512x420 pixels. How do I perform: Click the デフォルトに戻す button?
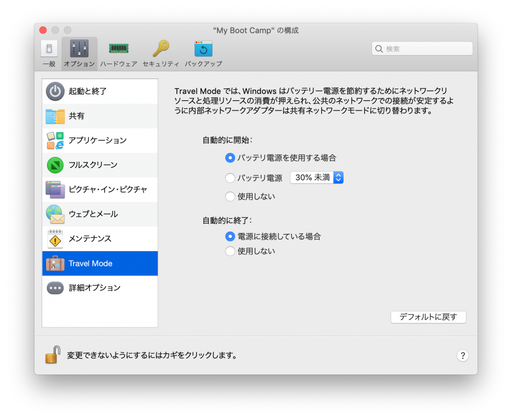(428, 317)
